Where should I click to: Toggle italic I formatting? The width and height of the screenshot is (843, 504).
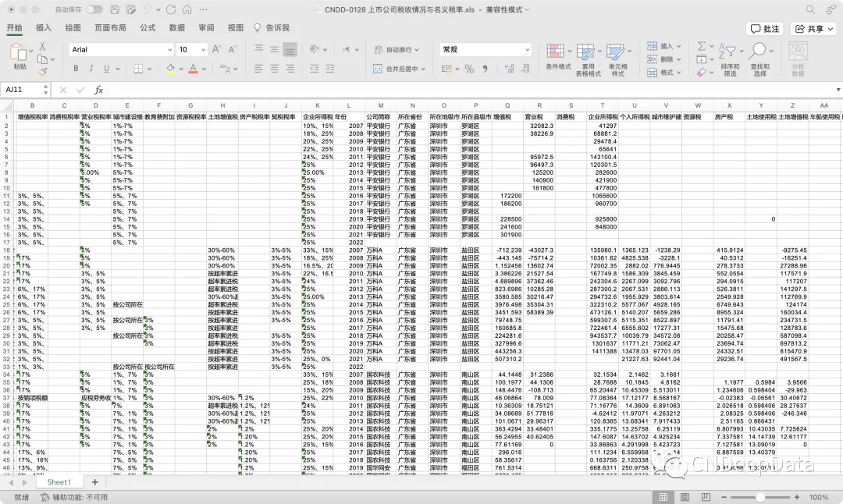click(91, 68)
